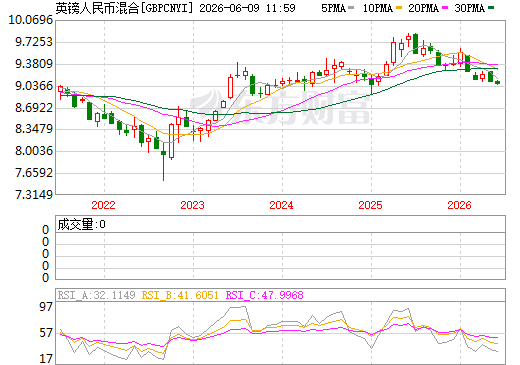520x365 pixels.
Task: Click the RSI_C:47.9968 indicator label
Action: [x=265, y=295]
